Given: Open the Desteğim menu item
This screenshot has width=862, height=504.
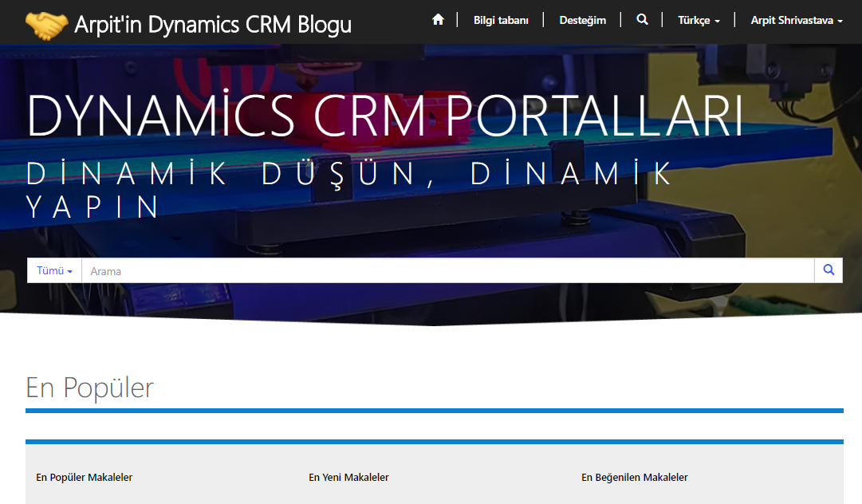Looking at the screenshot, I should tap(582, 21).
